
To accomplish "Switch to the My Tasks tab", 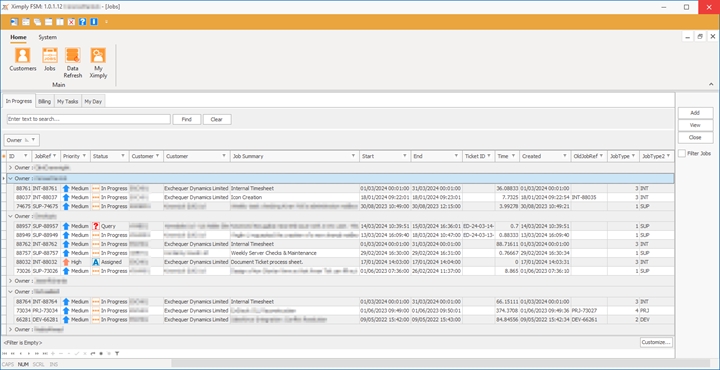I will point(68,101).
